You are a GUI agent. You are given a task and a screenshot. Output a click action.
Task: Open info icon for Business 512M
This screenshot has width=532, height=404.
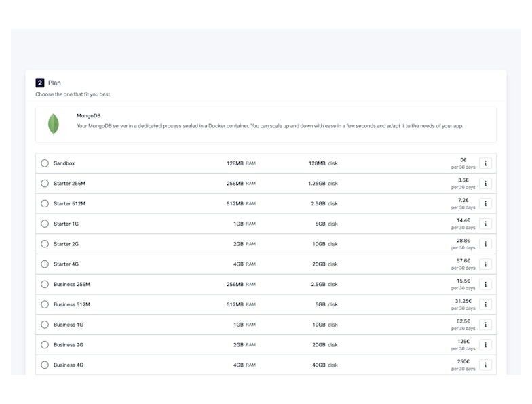485,304
